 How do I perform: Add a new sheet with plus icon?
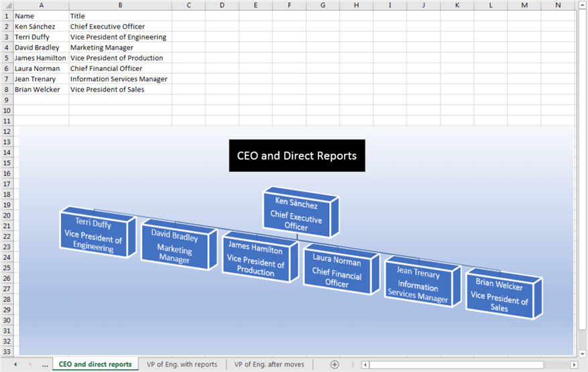tap(335, 365)
